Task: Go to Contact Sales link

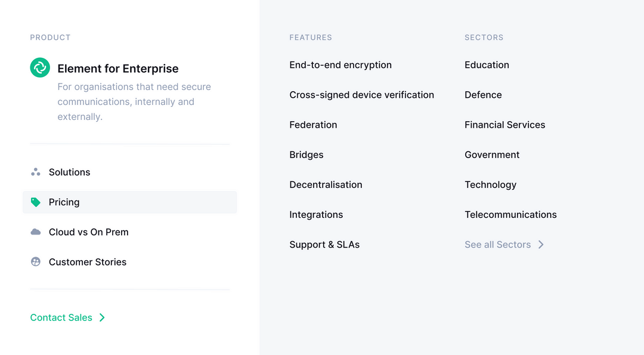Action: click(x=61, y=317)
